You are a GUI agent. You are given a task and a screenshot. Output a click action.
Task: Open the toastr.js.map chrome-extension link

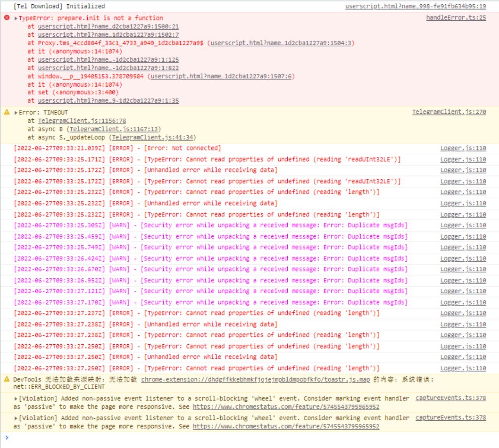[x=255, y=379]
